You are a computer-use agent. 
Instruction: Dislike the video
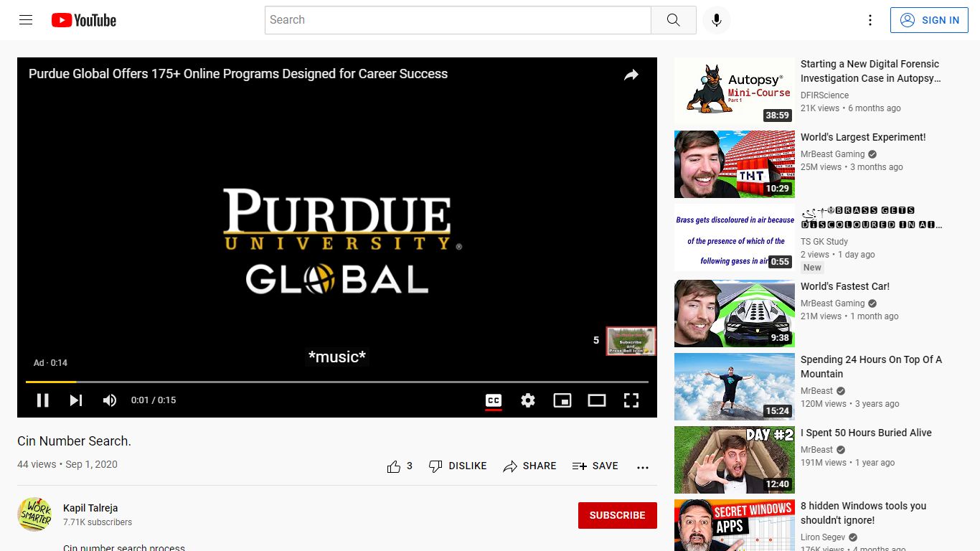[458, 466]
